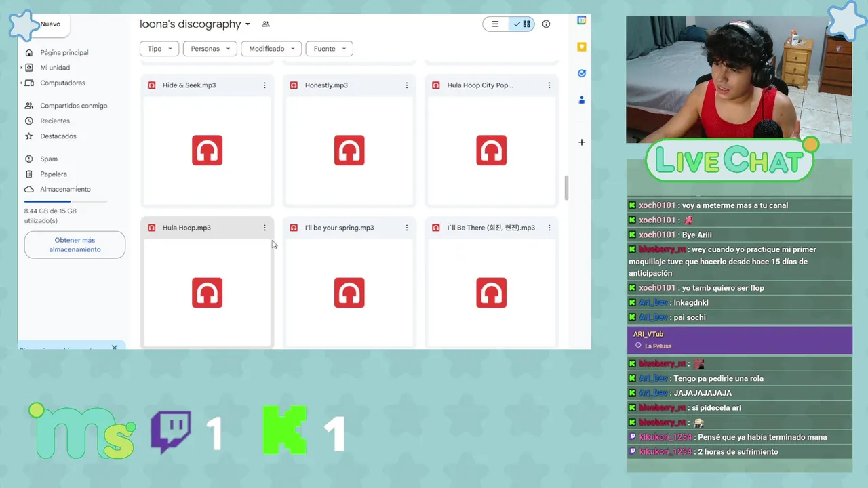Click the Compartidos conmigo people icon
Screen dimensions: 868x488
(28, 106)
